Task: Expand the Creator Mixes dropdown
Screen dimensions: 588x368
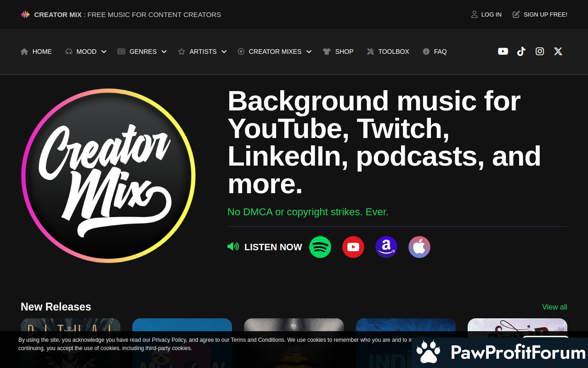Action: tap(275, 52)
